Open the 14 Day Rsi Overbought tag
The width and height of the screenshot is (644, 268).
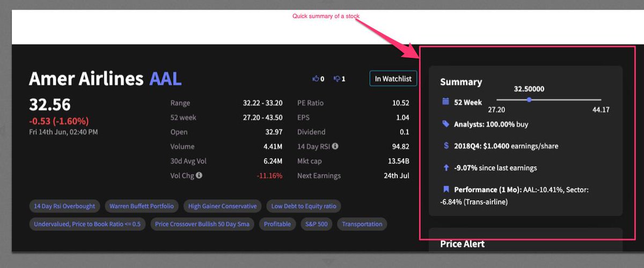[x=64, y=206]
